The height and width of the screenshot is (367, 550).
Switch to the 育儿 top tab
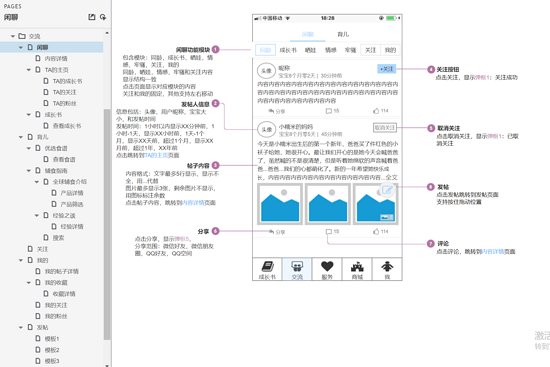pos(343,34)
